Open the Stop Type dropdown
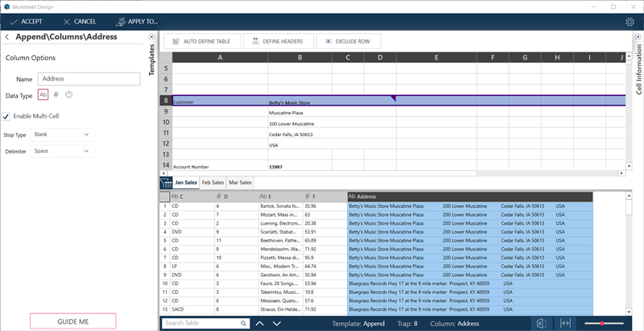This screenshot has height=331, width=644. [x=62, y=134]
